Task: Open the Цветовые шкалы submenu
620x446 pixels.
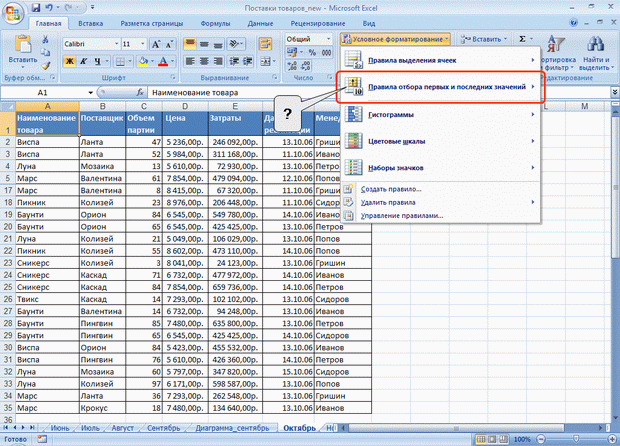Action: (x=440, y=141)
